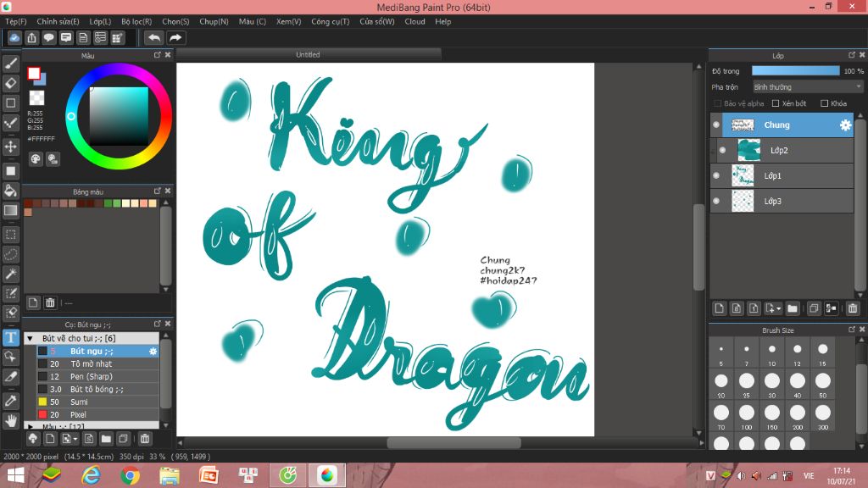Open settings gear for Bút ngu brush

click(x=153, y=352)
